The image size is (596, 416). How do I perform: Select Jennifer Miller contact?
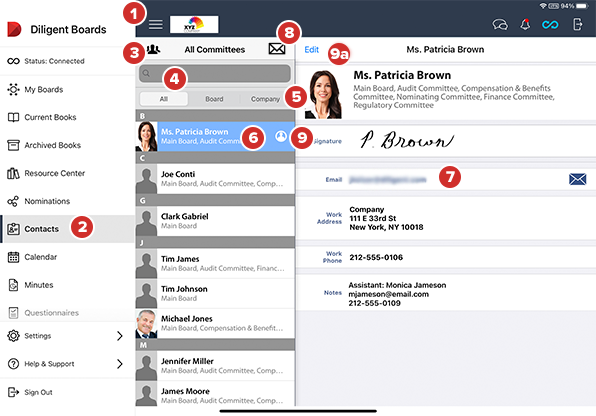tap(215, 365)
